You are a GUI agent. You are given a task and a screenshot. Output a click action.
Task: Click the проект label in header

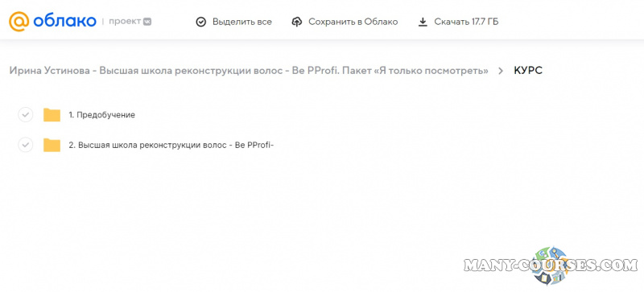tap(125, 22)
